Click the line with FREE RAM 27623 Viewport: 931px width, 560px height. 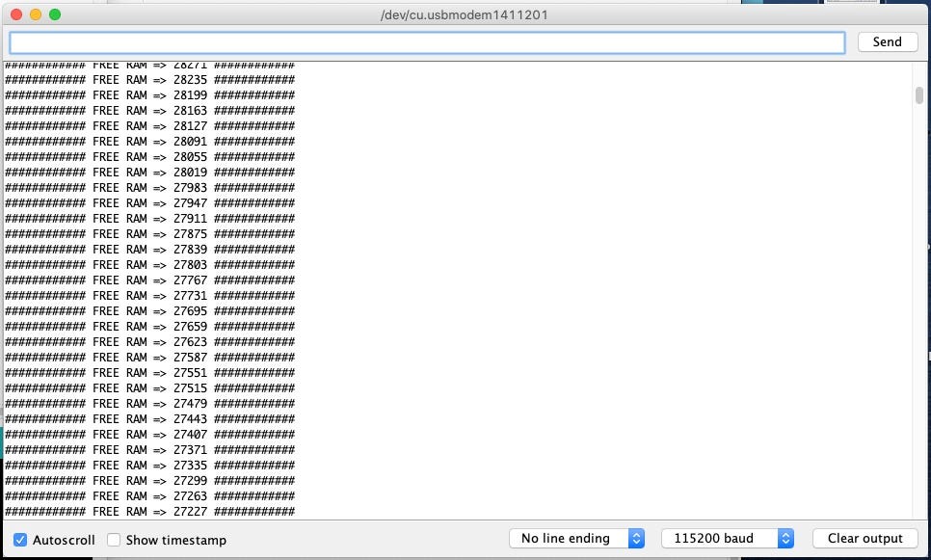(149, 342)
